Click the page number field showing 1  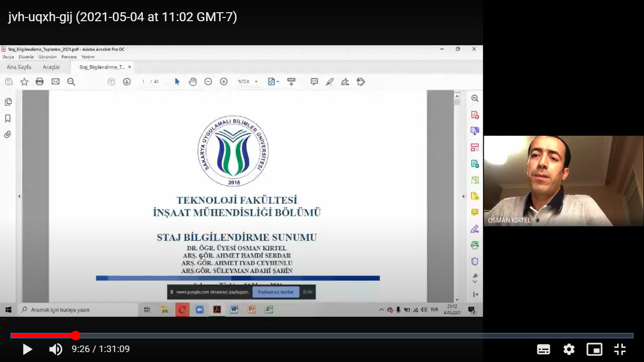143,82
